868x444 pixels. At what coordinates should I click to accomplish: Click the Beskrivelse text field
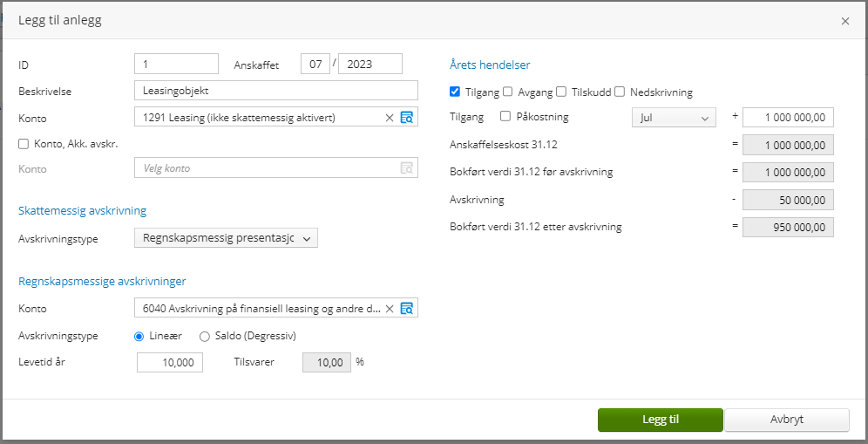(x=276, y=91)
